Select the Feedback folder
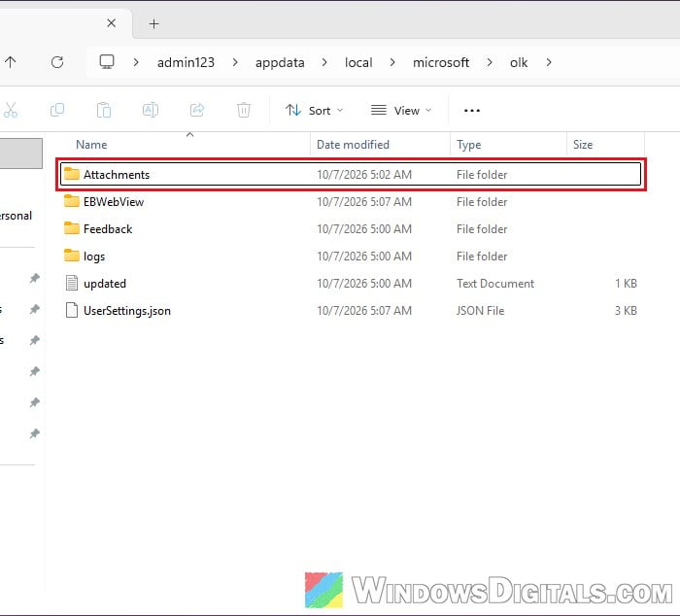Viewport: 680px width, 616px height. [x=351, y=229]
